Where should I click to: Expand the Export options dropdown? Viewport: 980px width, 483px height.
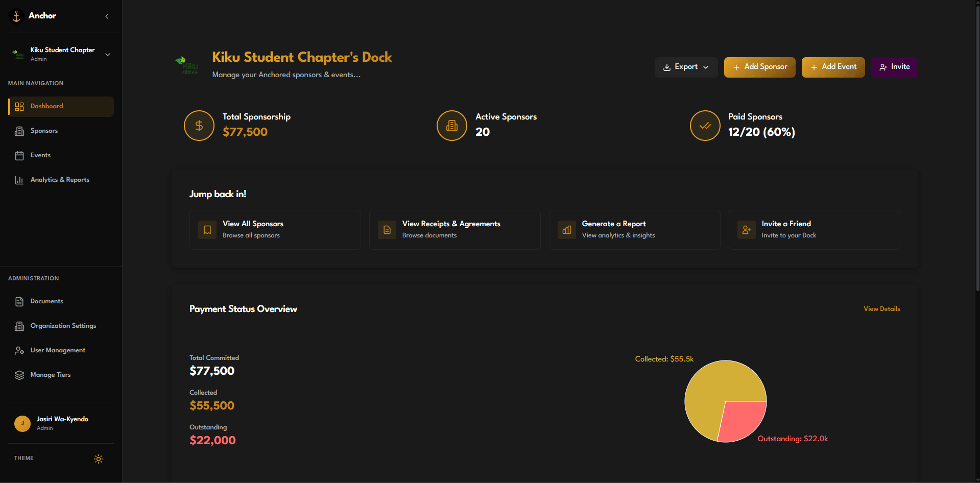click(686, 67)
